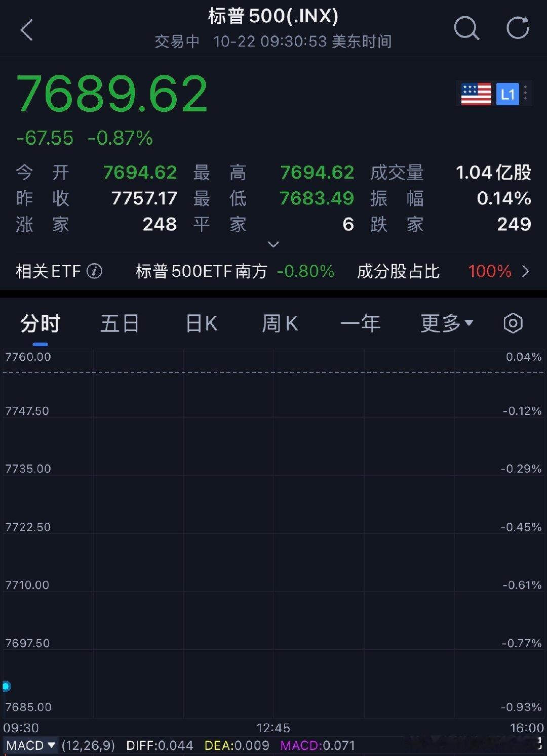Tap the 标普500(.INX) title
The width and height of the screenshot is (547, 756).
pos(273,16)
